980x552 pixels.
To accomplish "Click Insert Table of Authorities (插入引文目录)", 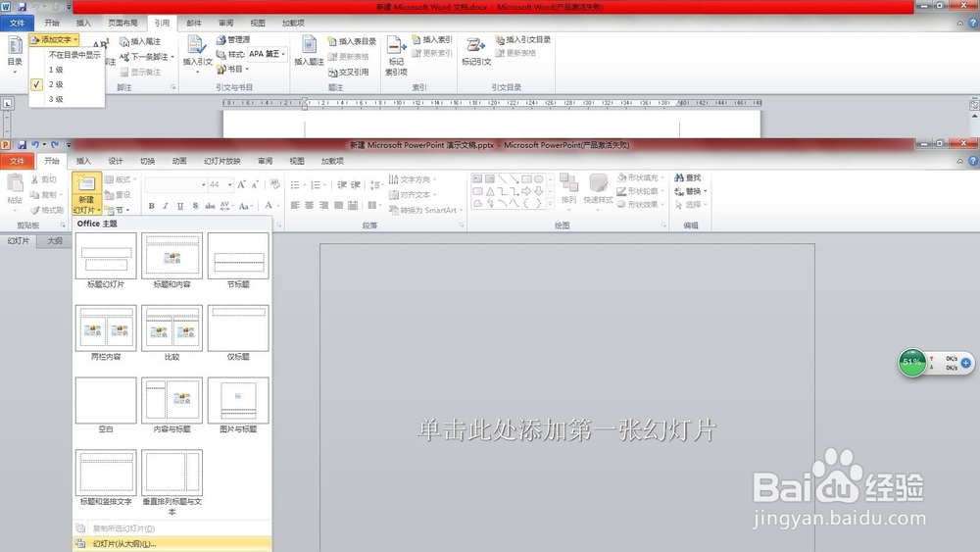I will (x=523, y=39).
